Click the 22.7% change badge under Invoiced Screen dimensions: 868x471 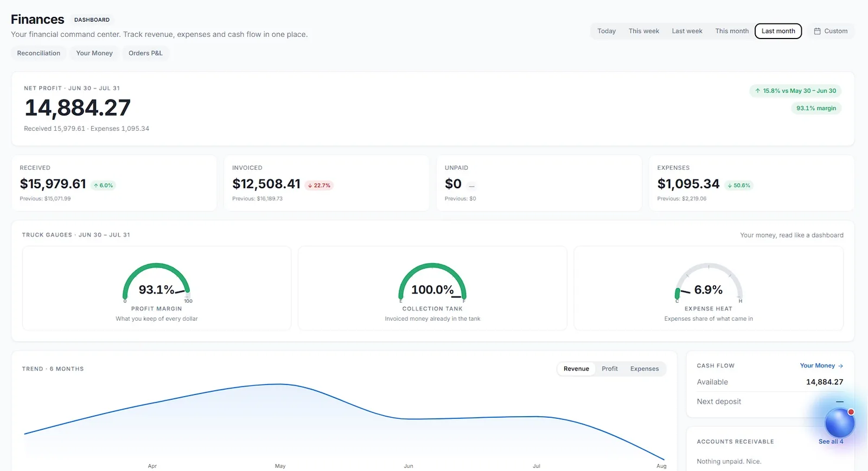319,186
